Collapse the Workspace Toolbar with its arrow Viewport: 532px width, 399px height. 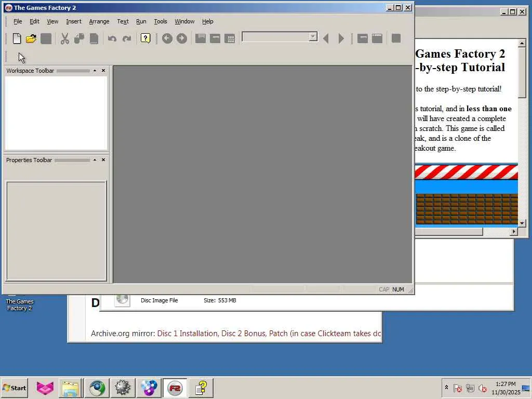95,71
